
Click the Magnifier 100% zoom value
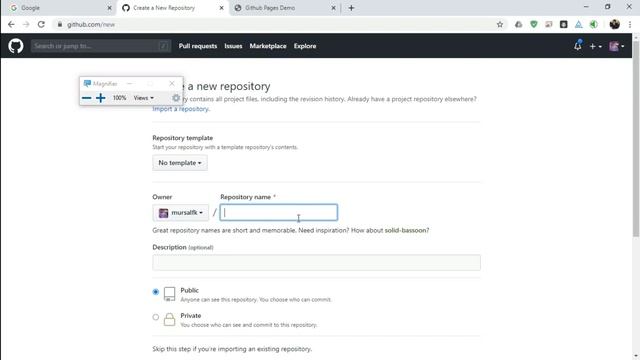[x=120, y=98]
